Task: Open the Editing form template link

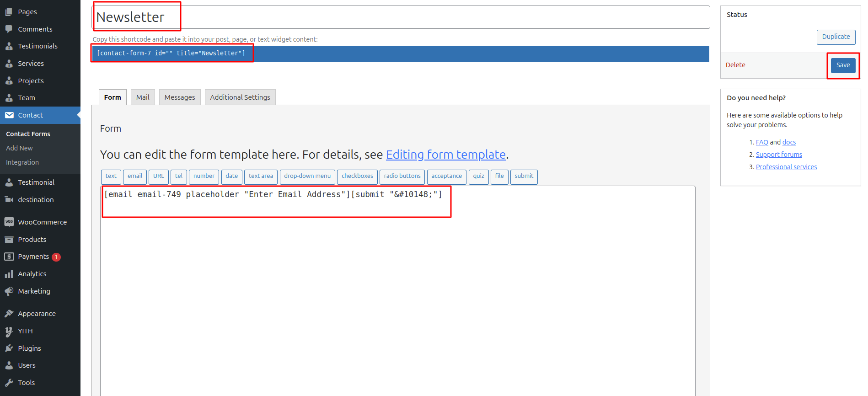Action: click(x=446, y=155)
